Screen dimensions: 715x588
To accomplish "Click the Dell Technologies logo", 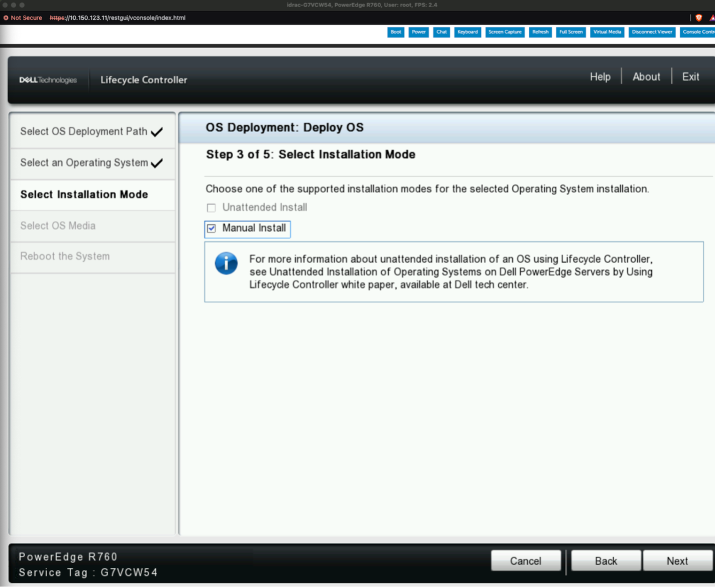I will [48, 80].
